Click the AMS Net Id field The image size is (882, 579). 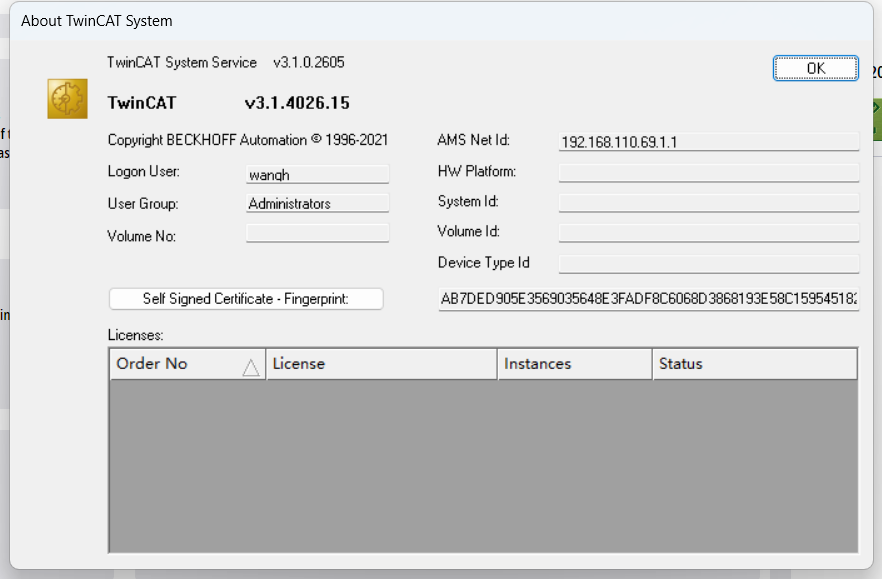click(x=709, y=141)
